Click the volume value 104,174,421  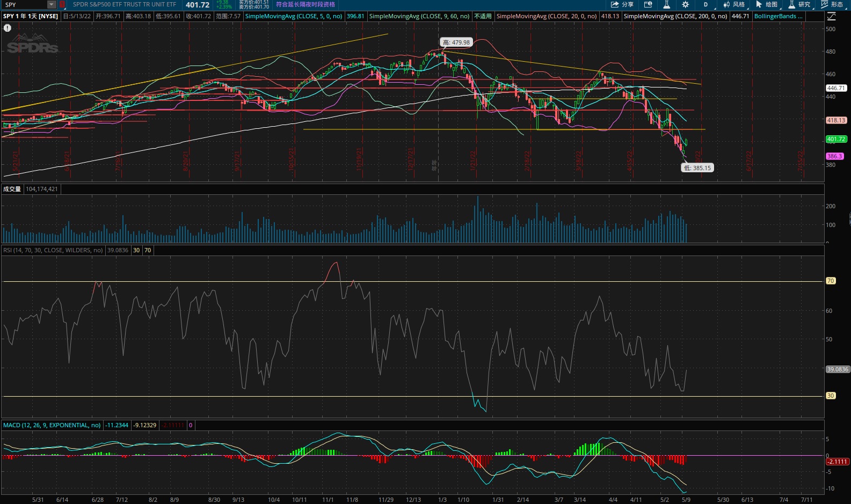click(42, 189)
